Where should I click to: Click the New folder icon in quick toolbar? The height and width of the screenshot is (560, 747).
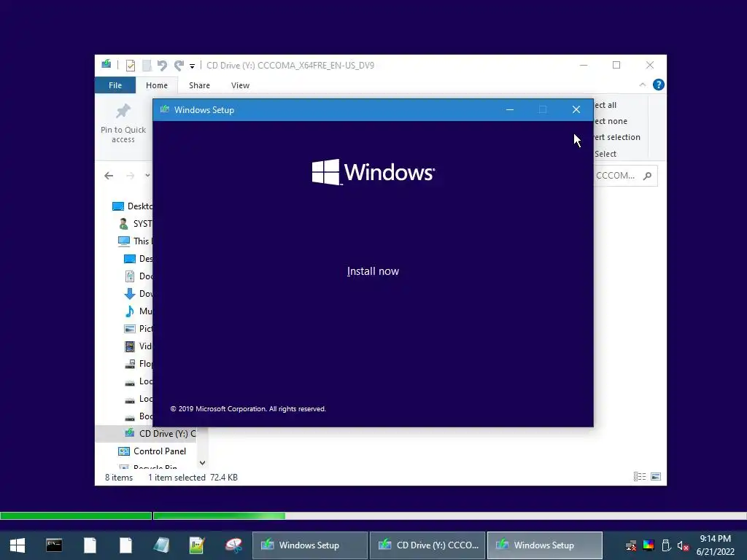(x=147, y=65)
